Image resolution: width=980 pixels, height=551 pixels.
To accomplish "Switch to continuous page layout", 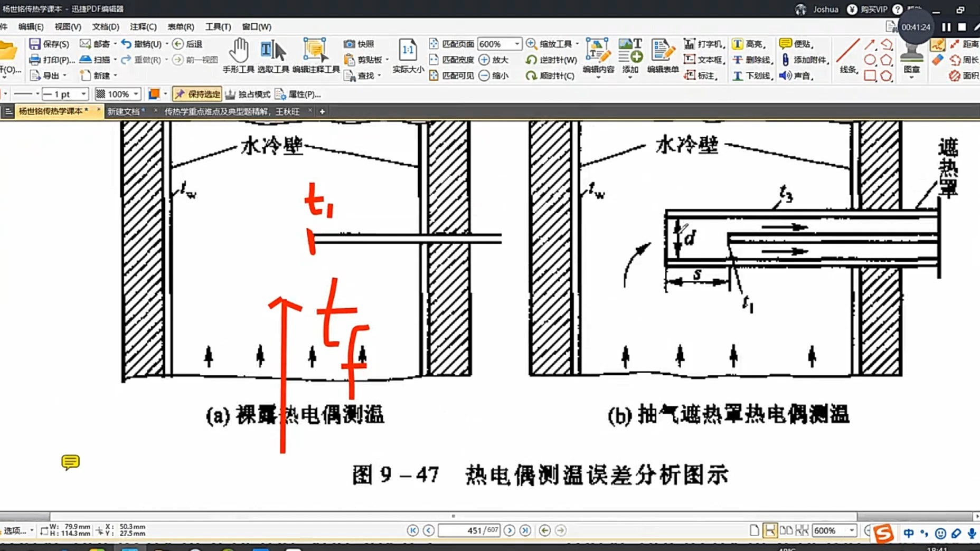I will pyautogui.click(x=770, y=530).
